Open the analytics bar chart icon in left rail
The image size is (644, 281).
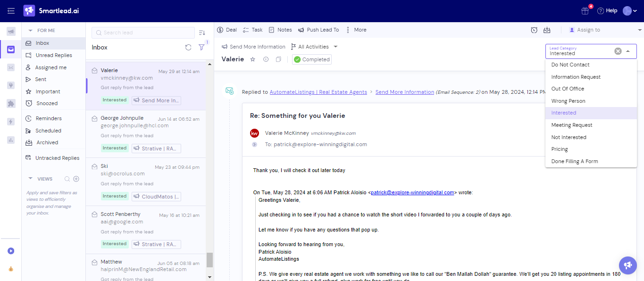[x=11, y=140]
